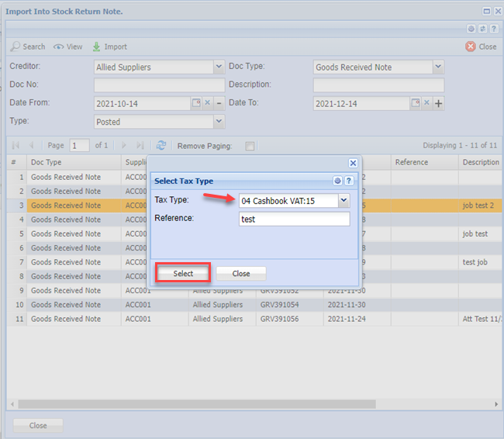
Task: Expand the Doc Type dropdown
Action: (x=438, y=67)
